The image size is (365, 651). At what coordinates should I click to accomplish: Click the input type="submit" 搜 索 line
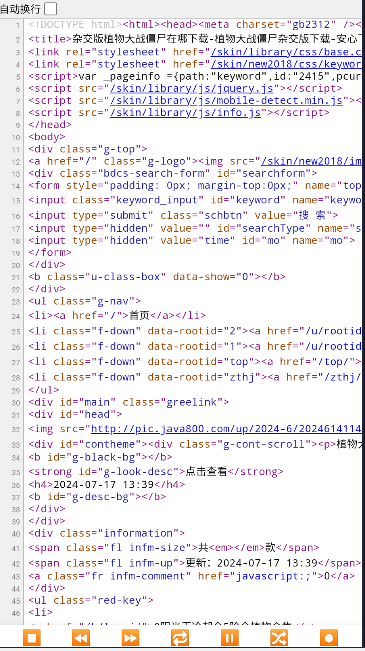click(x=183, y=215)
